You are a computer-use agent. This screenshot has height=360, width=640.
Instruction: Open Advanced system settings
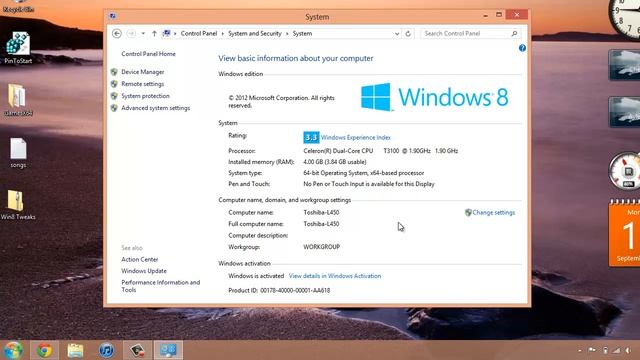(156, 108)
